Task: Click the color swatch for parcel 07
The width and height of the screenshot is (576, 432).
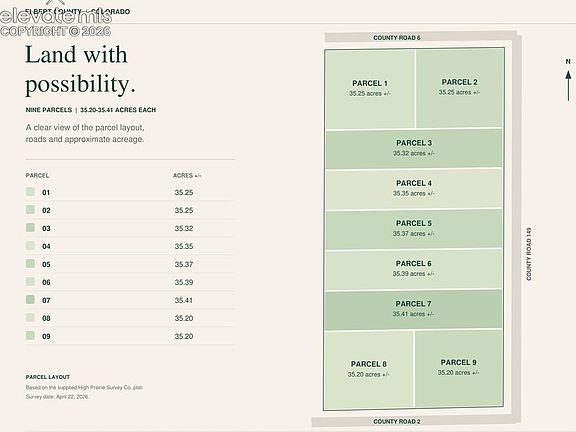Action: [x=30, y=299]
